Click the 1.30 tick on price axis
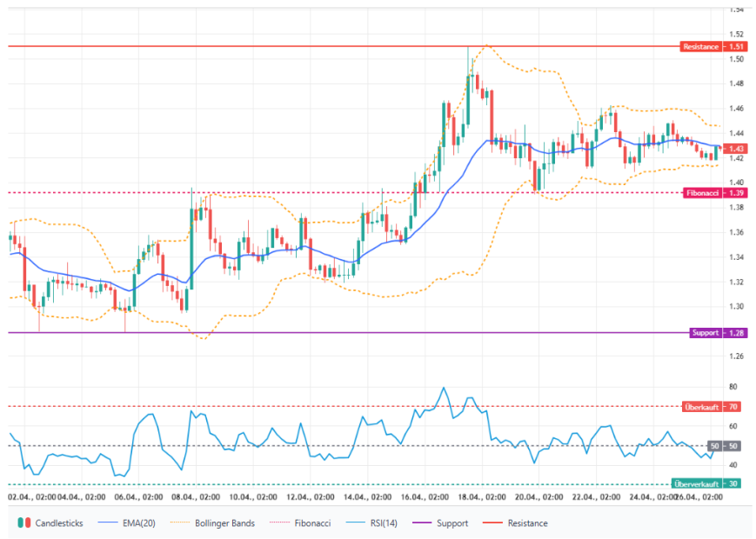The image size is (756, 539). coord(736,307)
